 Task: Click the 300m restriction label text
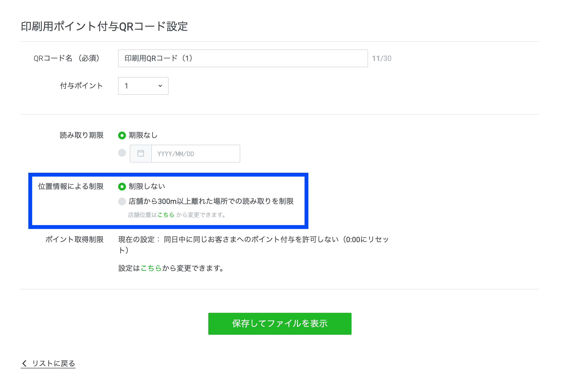point(211,201)
